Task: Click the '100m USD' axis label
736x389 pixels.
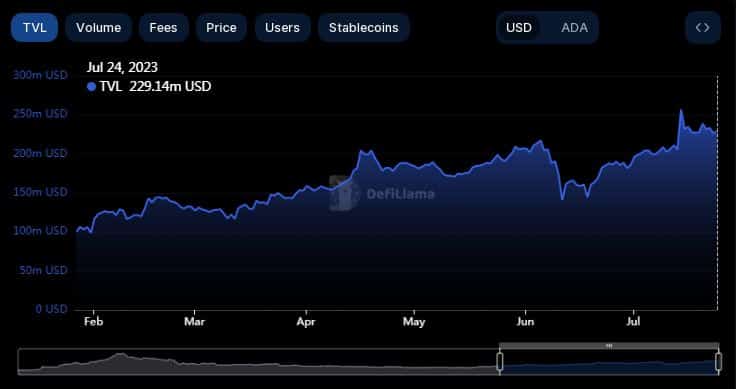Action: point(40,231)
